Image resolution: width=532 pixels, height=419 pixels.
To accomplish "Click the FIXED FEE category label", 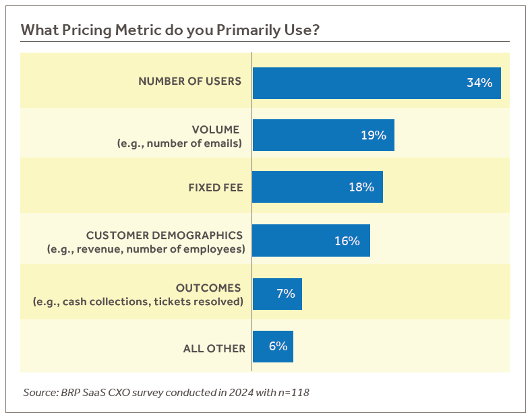I will tap(215, 187).
